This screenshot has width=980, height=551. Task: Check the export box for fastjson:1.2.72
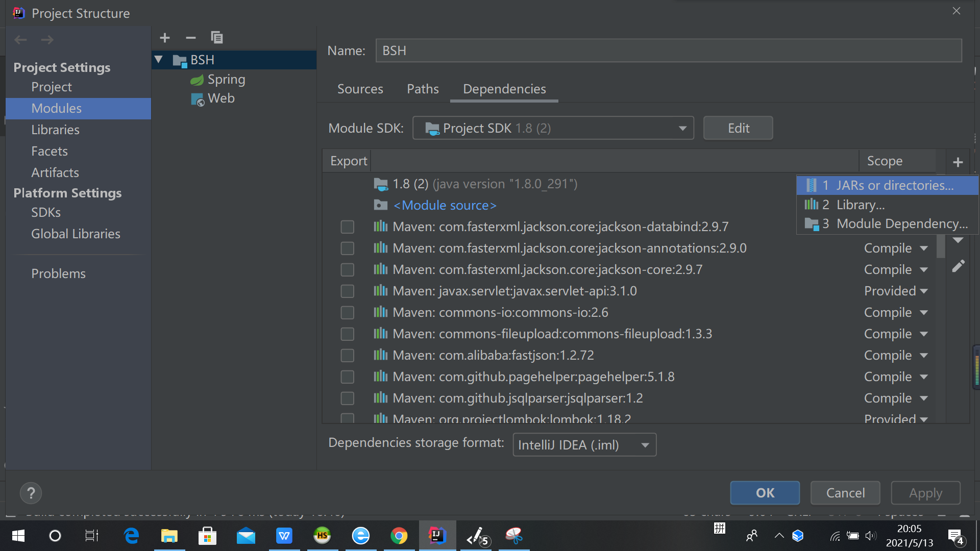(x=347, y=355)
